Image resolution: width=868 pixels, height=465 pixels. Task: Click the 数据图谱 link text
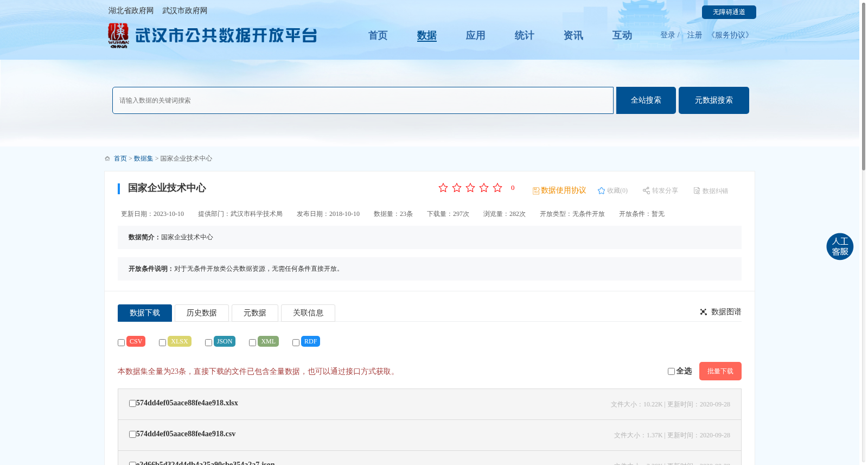[726, 312]
